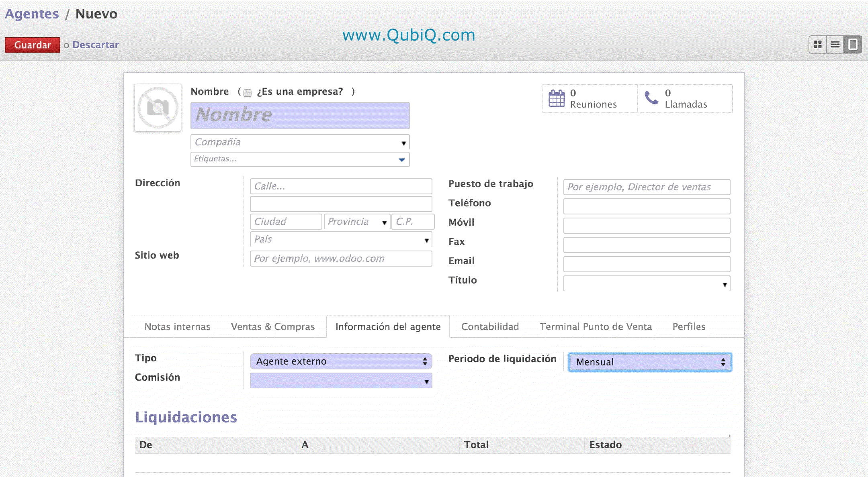
Task: Expand the País country dropdown
Action: [x=426, y=240]
